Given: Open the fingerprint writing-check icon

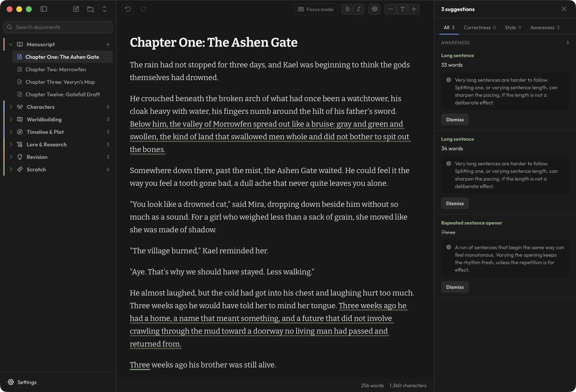Looking at the screenshot, I should tap(374, 9).
